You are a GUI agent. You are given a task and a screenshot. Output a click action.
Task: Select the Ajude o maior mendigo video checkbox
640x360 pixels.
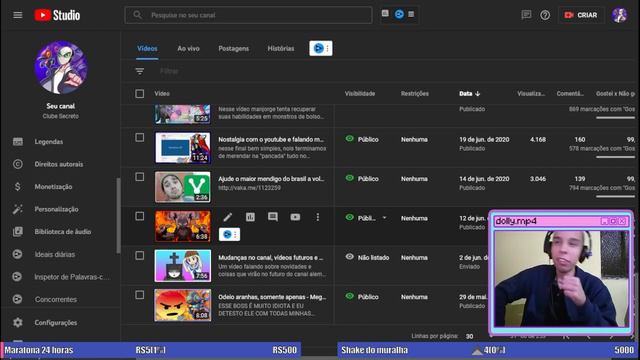(140, 177)
